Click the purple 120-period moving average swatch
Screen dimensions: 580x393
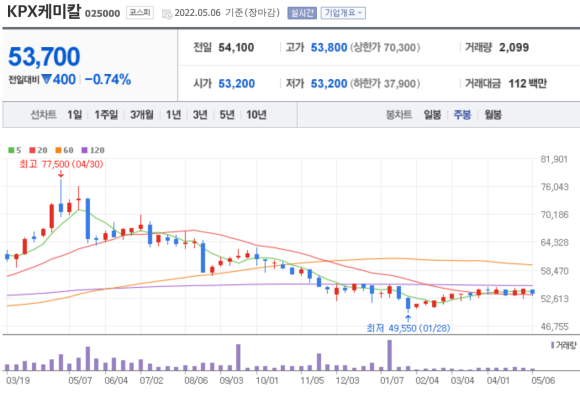[x=84, y=150]
